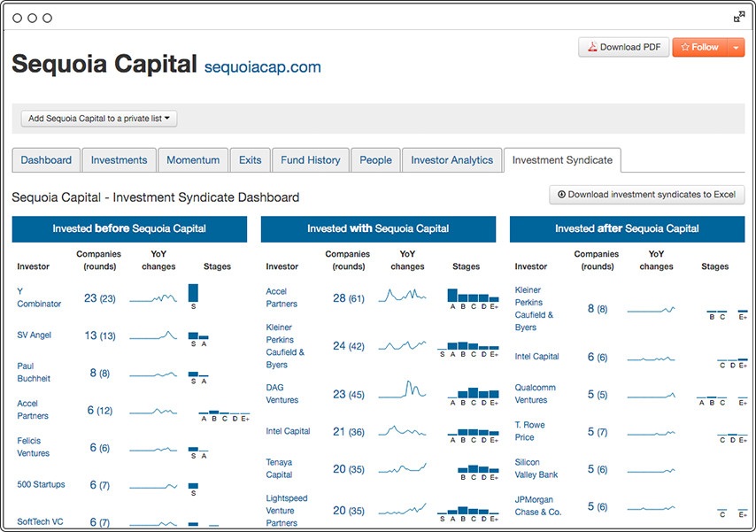Click the stages bar chart for Accel Partners with Sequoia

click(x=473, y=299)
